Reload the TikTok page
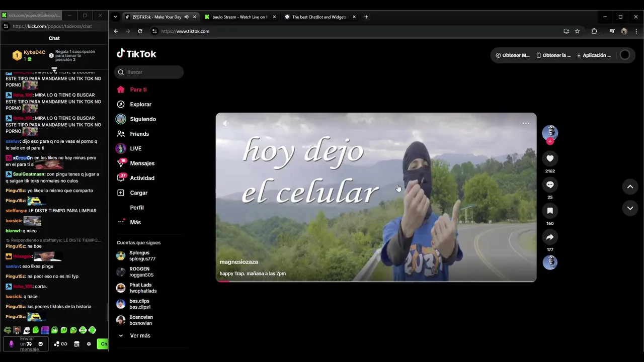 tap(140, 31)
